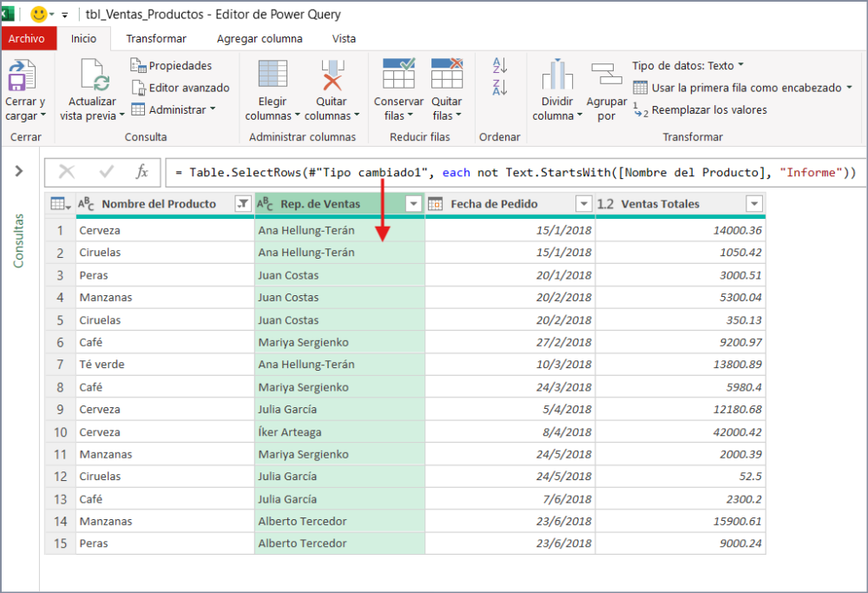Open the Editor avanzado
The image size is (868, 593).
click(x=181, y=88)
